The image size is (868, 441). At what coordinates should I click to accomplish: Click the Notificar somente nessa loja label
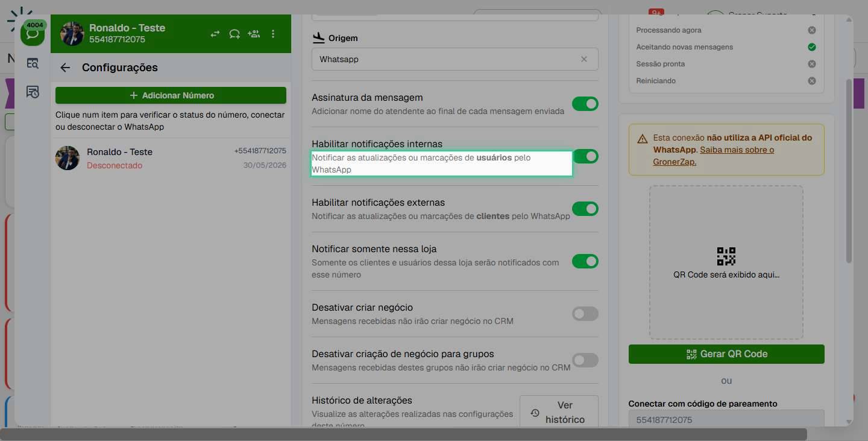coord(374,249)
